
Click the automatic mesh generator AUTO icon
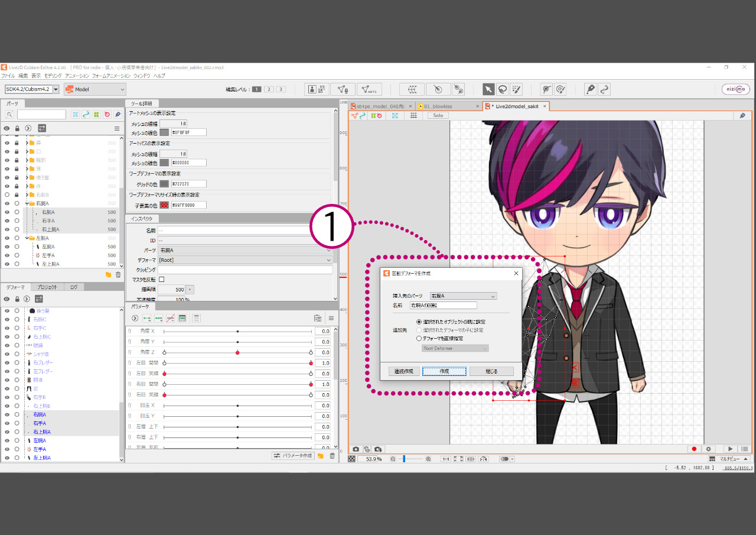(369, 89)
